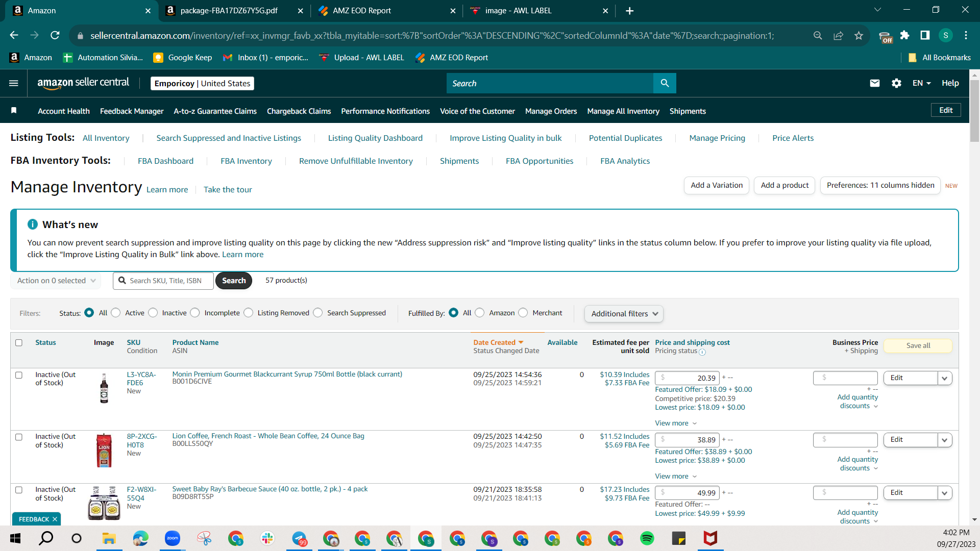This screenshot has height=551, width=980.
Task: Bookmark this page with the star icon
Action: 859,35
